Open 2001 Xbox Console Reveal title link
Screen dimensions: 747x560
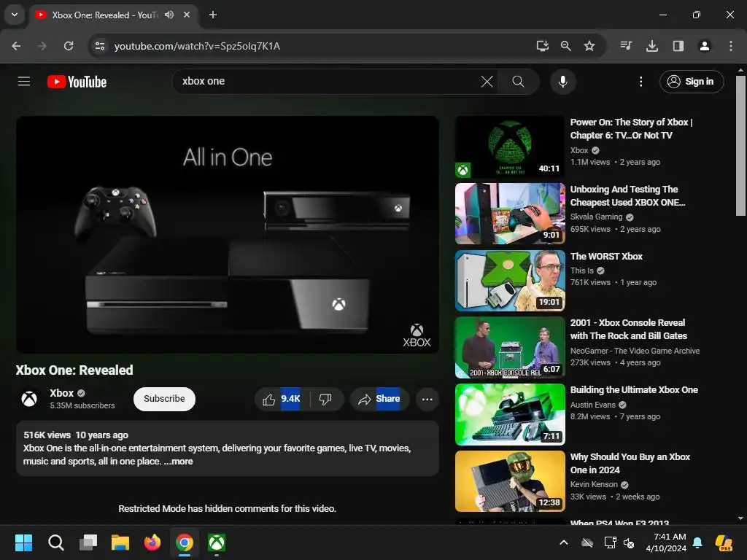click(x=628, y=329)
